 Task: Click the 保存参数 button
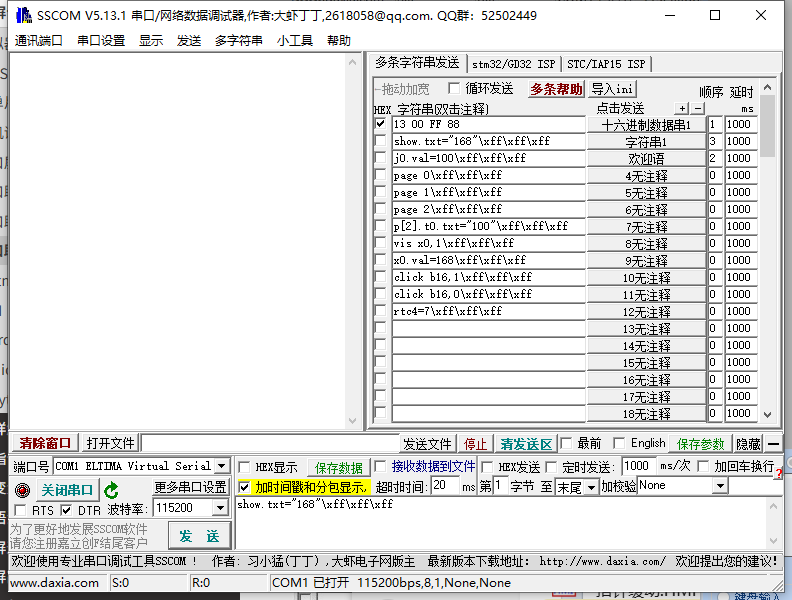[x=700, y=444]
